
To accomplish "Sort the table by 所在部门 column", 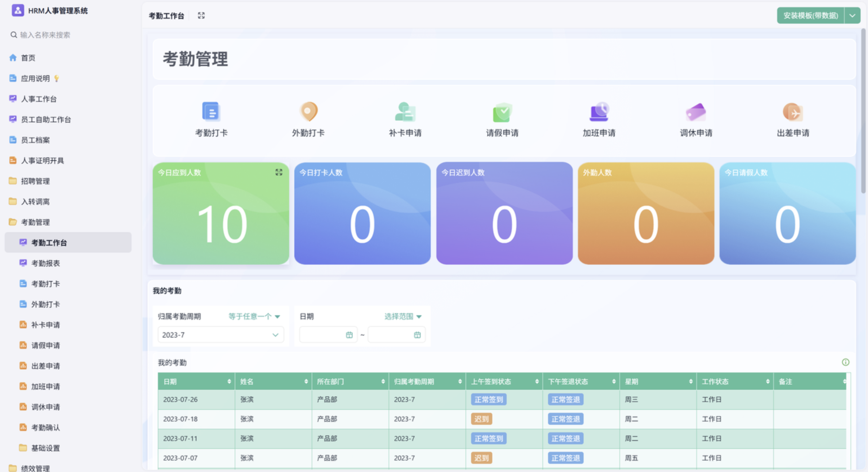I will (383, 382).
